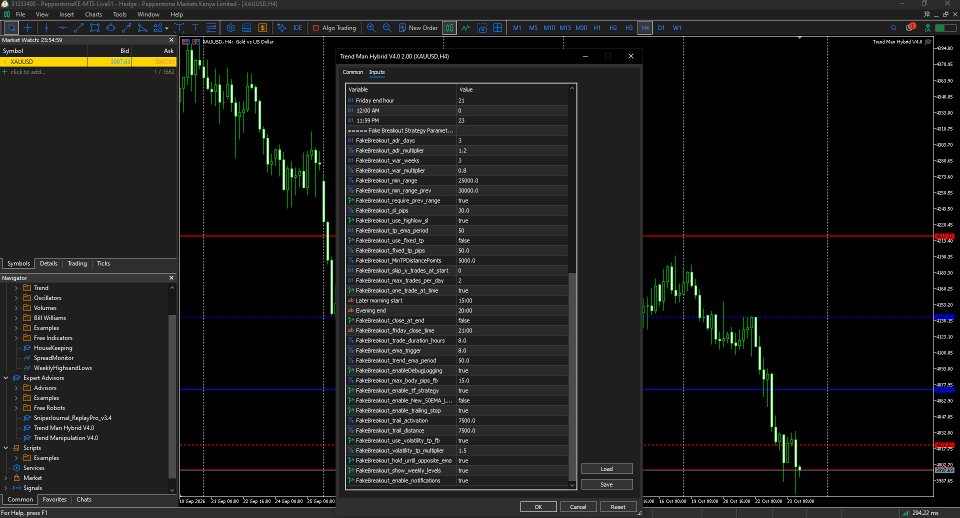Click the tile windows grid icon
Image resolution: width=960 pixels, height=518 pixels.
[498, 28]
